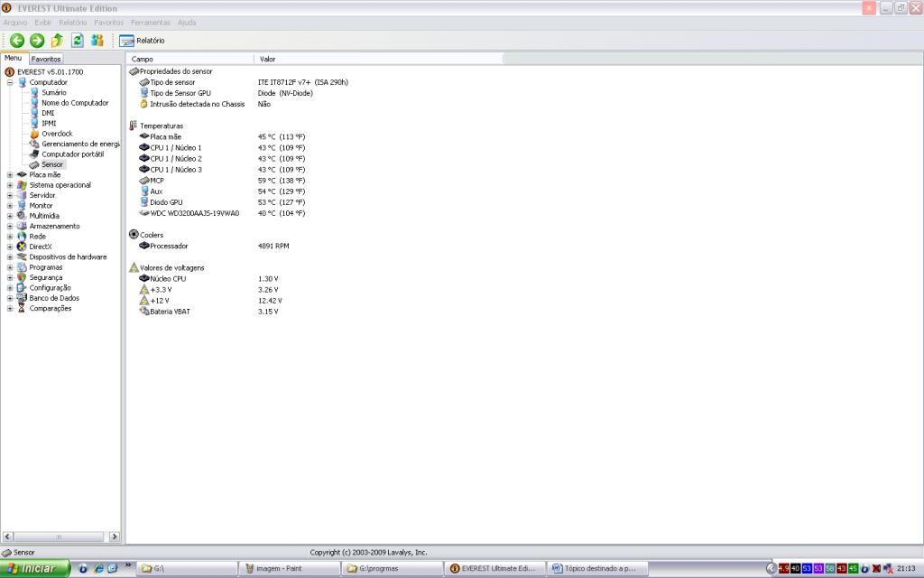Select Intrusão detectada no Chassis row
Image resolution: width=924 pixels, height=578 pixels.
click(x=205, y=105)
